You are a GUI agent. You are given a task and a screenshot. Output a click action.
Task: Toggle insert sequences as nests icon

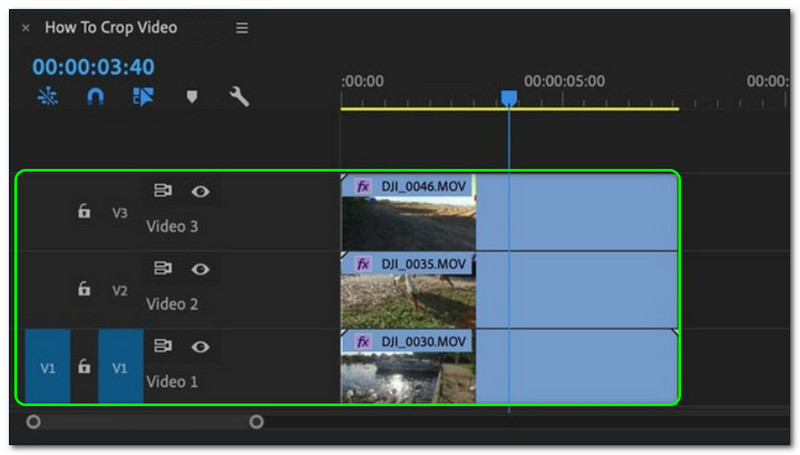pyautogui.click(x=47, y=97)
